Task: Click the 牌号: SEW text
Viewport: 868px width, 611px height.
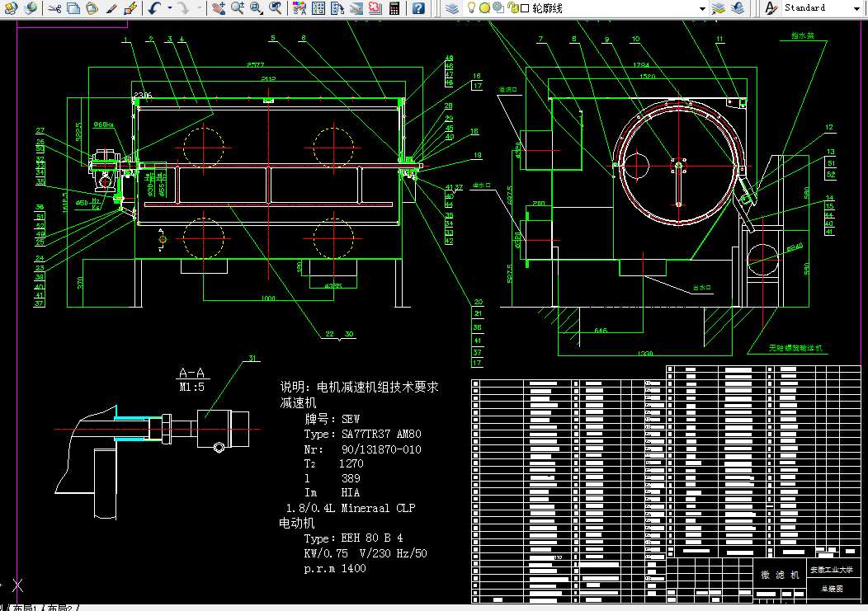Action: point(333,419)
